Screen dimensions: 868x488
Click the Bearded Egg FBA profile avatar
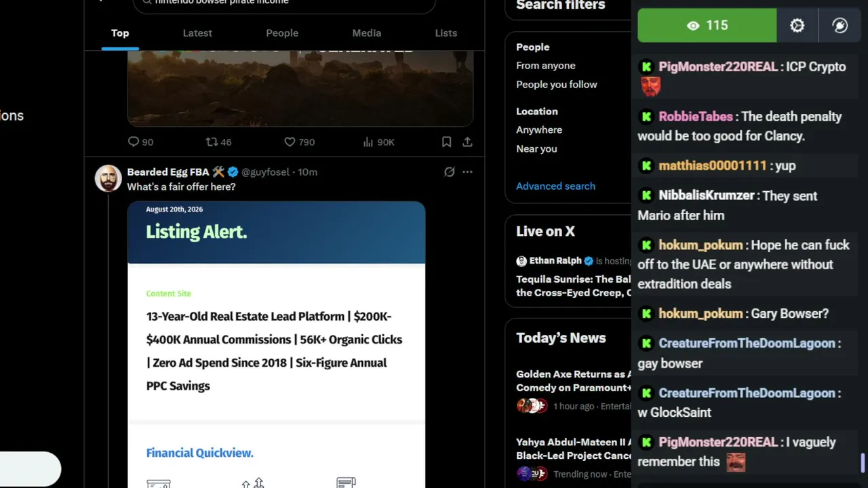tap(108, 178)
